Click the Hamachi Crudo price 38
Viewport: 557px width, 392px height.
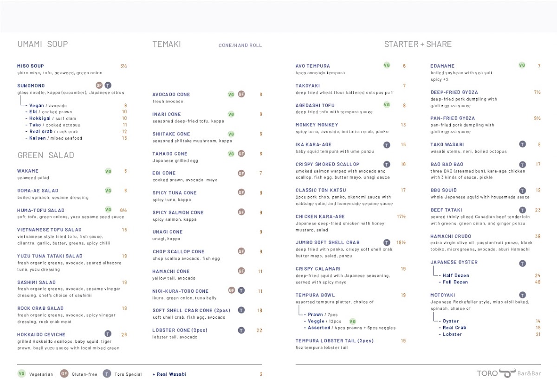538,237
